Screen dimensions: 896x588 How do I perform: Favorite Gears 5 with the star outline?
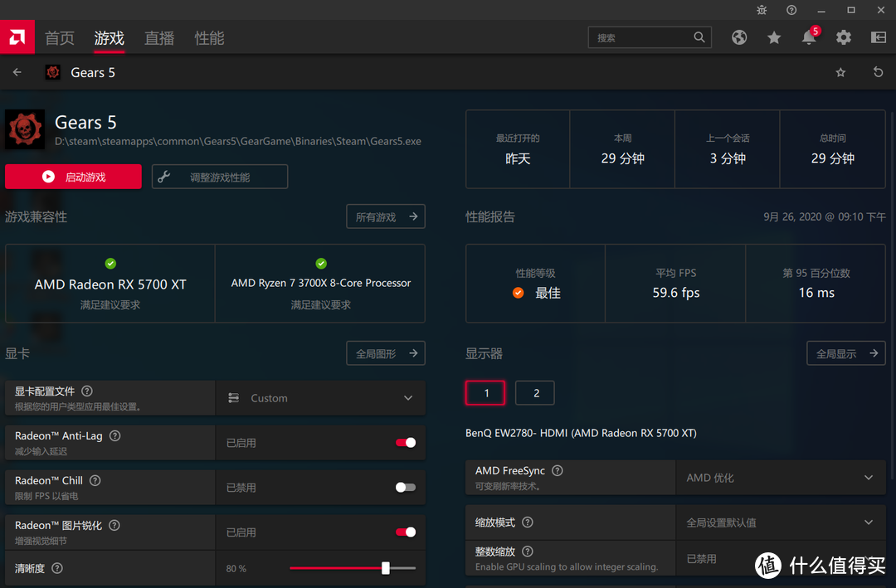coord(840,72)
